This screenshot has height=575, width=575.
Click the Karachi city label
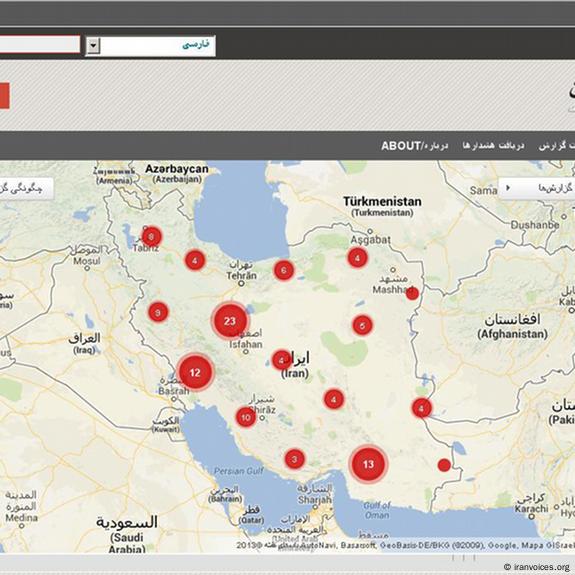pyautogui.click(x=531, y=509)
